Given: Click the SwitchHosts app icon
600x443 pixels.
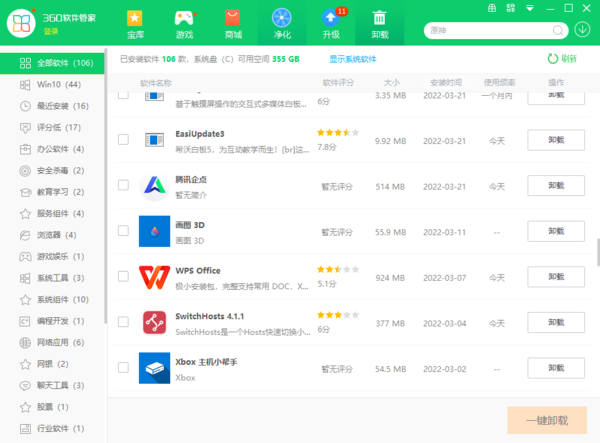Looking at the screenshot, I should click(155, 323).
